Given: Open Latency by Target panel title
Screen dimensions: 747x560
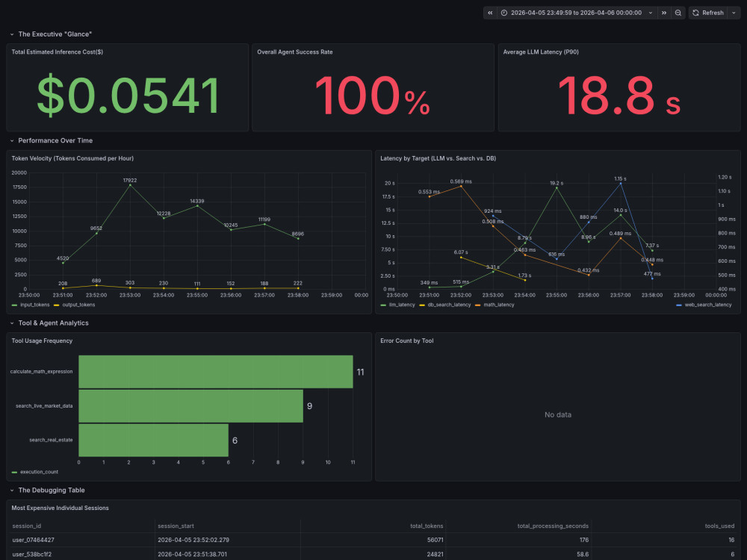Looking at the screenshot, I should coord(438,158).
